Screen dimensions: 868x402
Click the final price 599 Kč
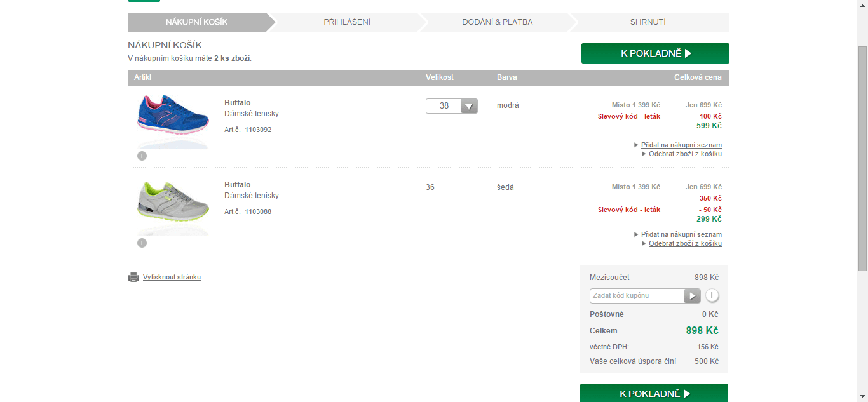[x=709, y=126]
